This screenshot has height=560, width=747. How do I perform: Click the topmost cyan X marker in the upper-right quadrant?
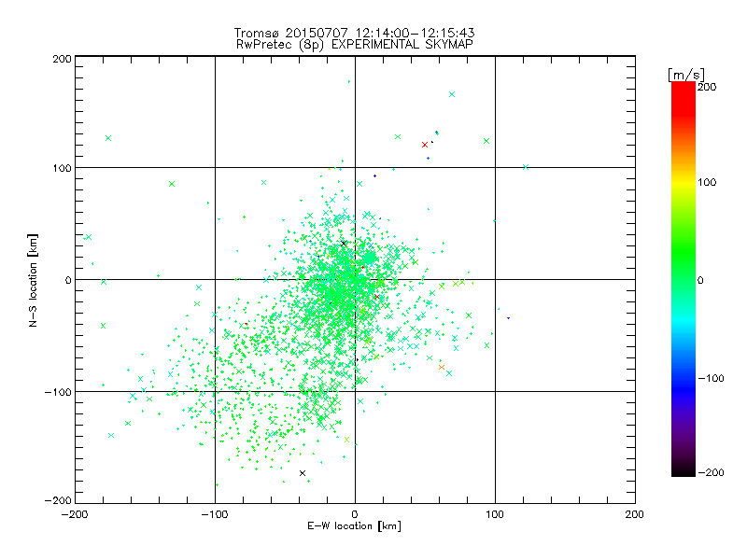coord(452,94)
